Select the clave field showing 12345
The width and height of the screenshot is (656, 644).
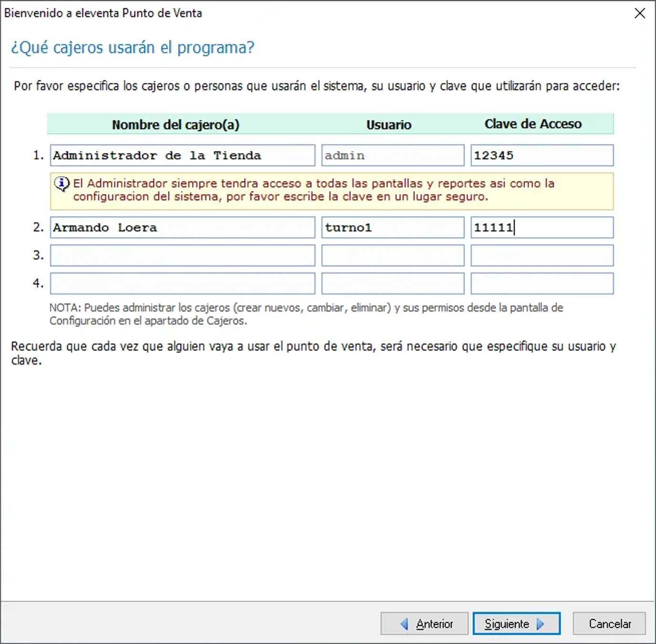(542, 155)
